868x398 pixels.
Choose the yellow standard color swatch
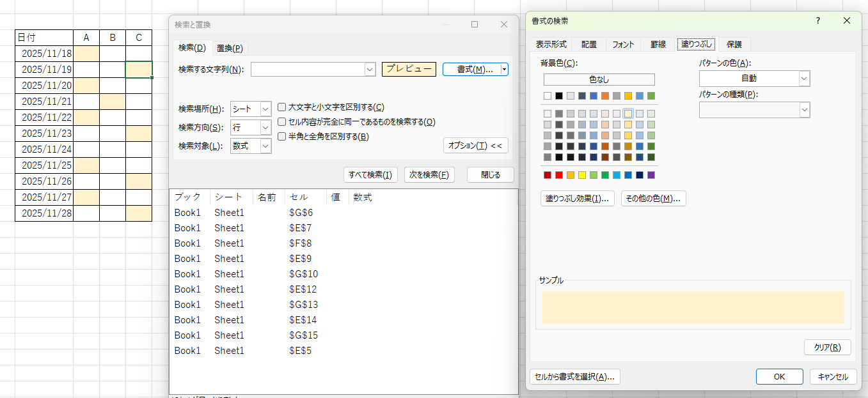tap(582, 175)
